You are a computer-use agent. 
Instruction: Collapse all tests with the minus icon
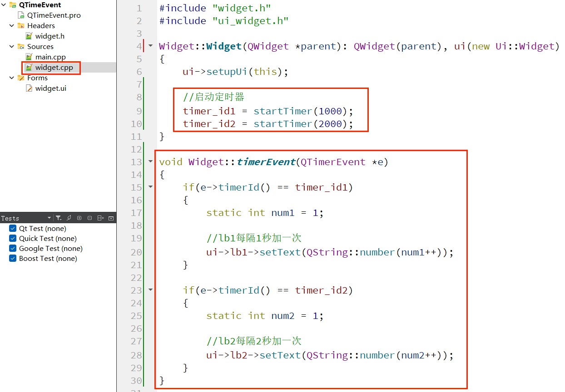tap(89, 218)
